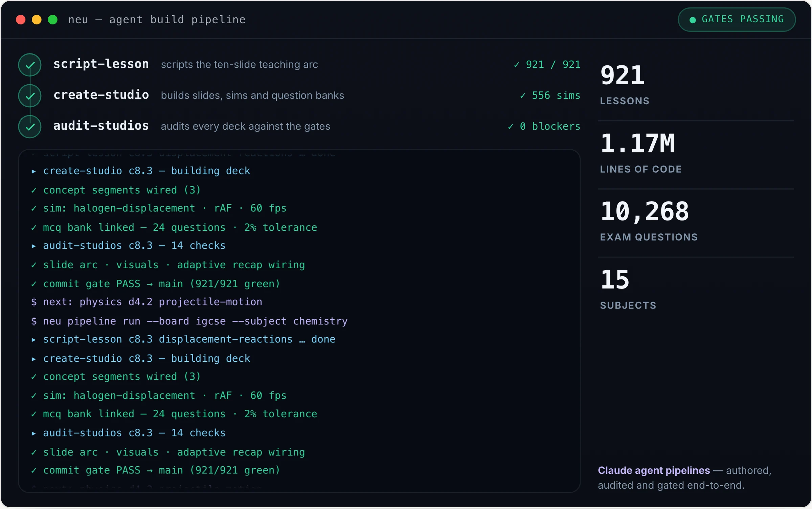
Task: Click the '0 blockers' step status
Action: pyautogui.click(x=544, y=126)
